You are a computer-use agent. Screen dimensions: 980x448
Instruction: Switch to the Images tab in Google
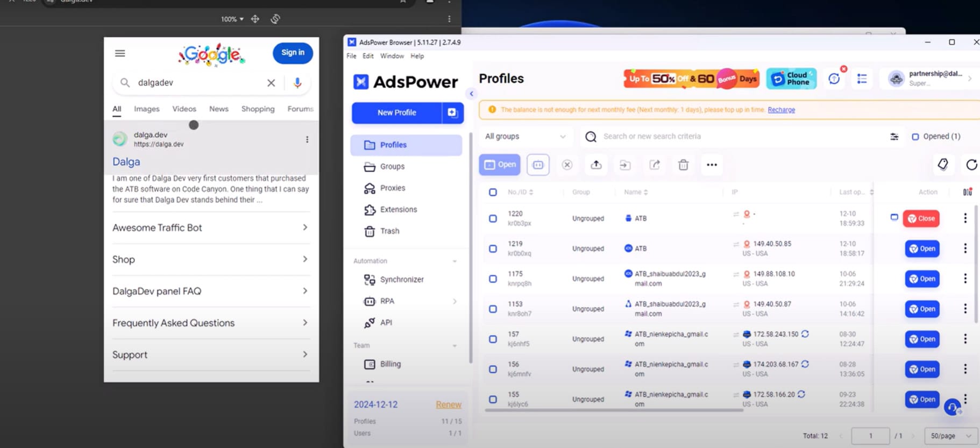click(147, 109)
